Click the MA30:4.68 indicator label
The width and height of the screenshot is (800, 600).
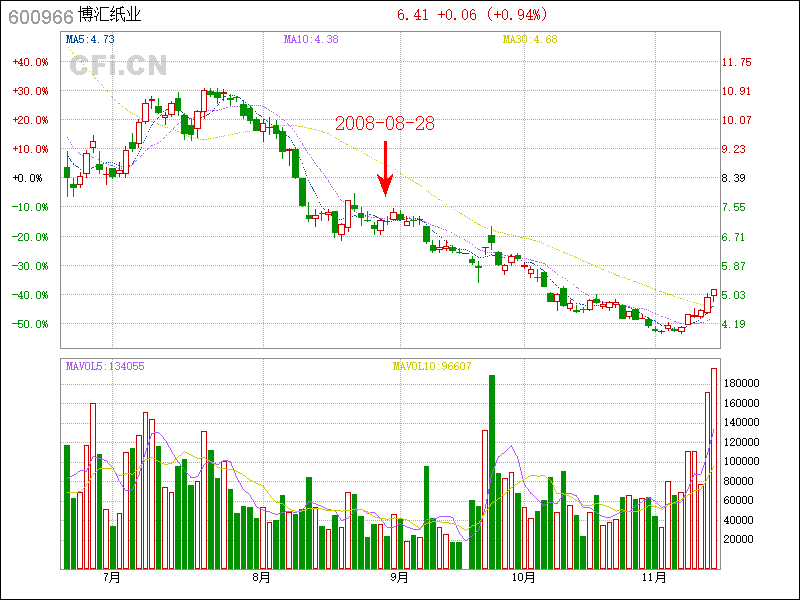(x=529, y=40)
